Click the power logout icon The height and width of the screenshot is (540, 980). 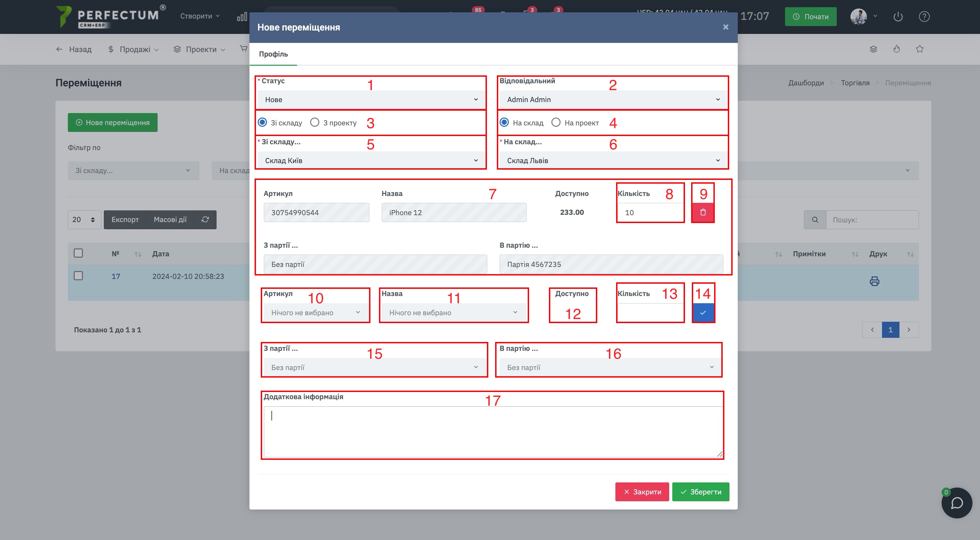click(898, 16)
